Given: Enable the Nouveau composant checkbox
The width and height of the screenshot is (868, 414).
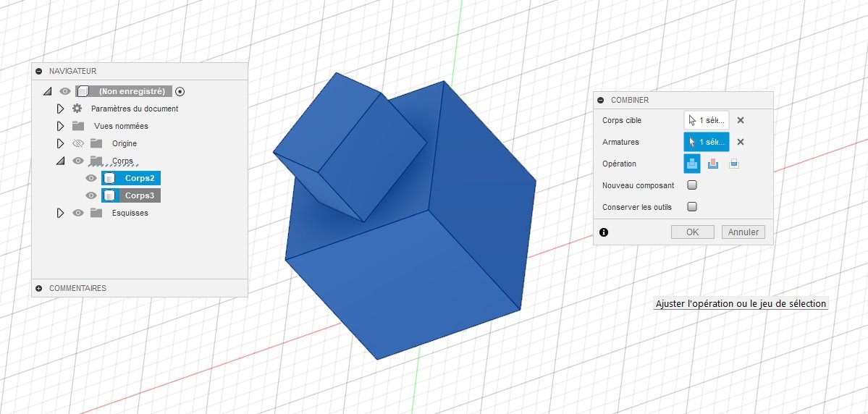Looking at the screenshot, I should tap(692, 185).
